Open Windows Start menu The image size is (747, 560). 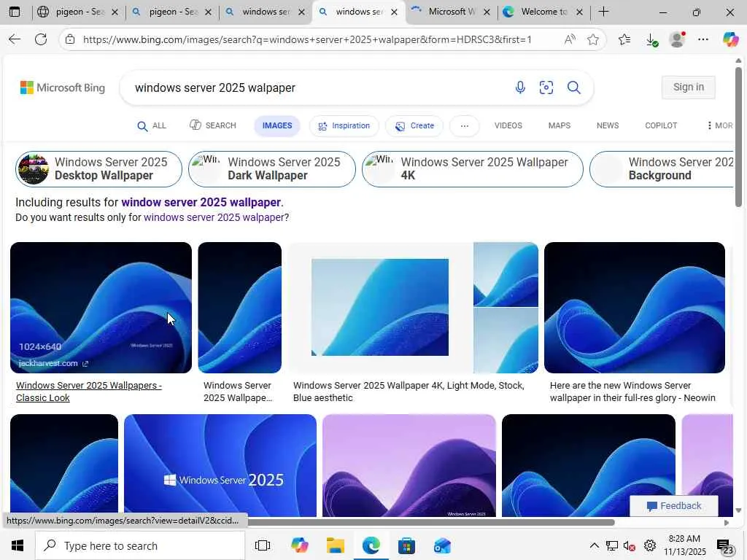(x=18, y=545)
